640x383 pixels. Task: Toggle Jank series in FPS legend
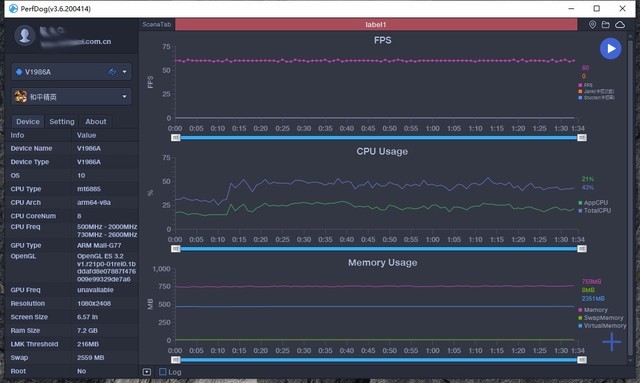coord(596,91)
